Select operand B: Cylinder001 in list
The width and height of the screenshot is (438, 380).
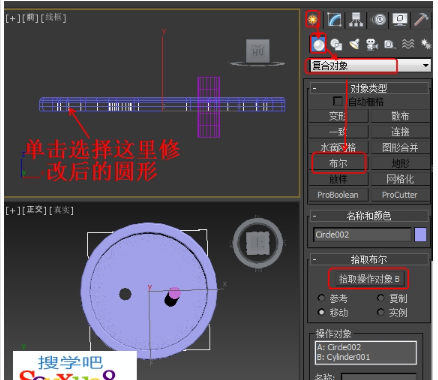click(x=343, y=357)
